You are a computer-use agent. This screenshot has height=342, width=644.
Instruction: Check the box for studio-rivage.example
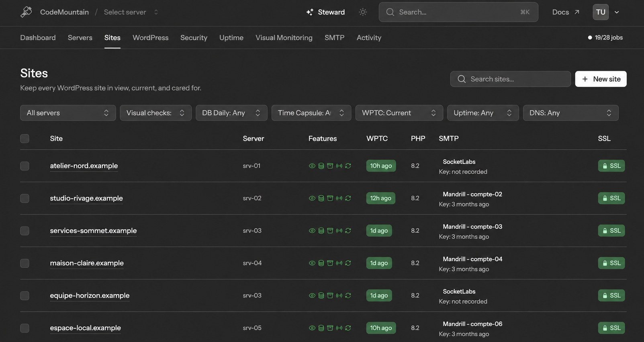point(25,199)
